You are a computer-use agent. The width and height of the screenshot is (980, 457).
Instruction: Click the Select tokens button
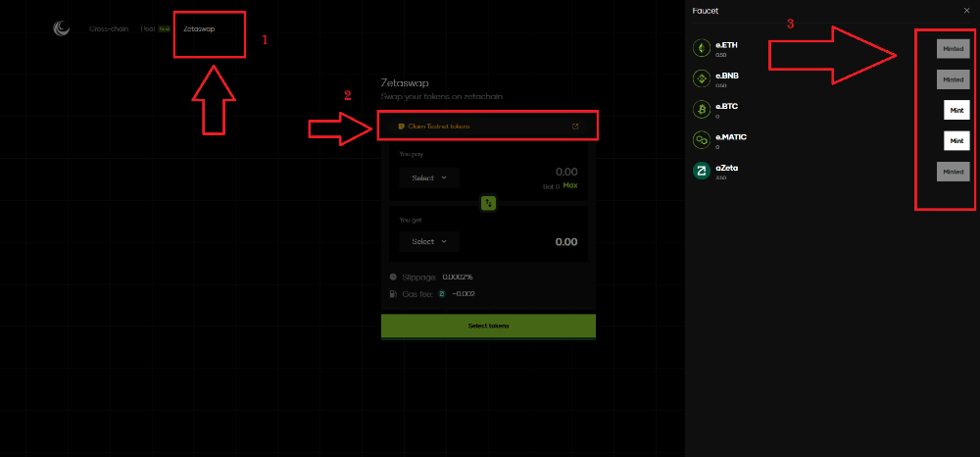click(x=488, y=327)
